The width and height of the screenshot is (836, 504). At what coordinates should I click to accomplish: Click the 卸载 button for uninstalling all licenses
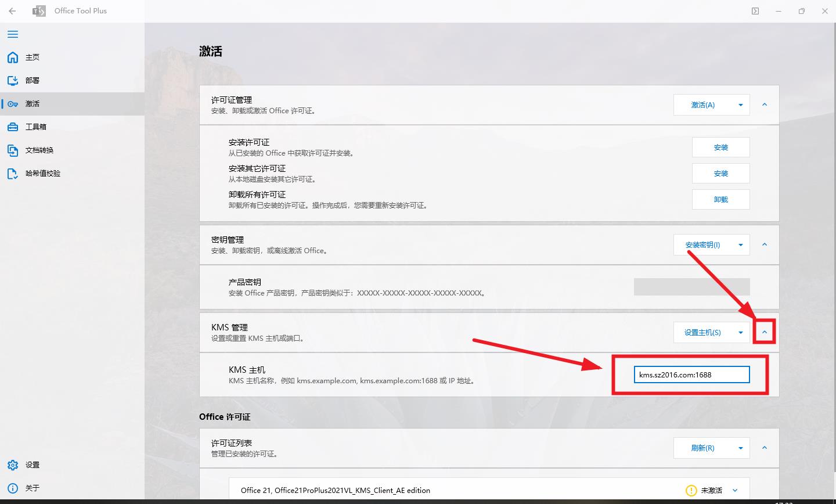[x=720, y=199]
